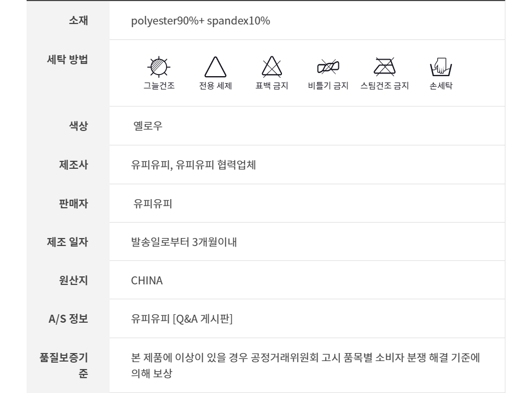Click the dedicated detergent (전용 세제) triangle icon
Screen dimensions: 532x393
[x=215, y=68]
